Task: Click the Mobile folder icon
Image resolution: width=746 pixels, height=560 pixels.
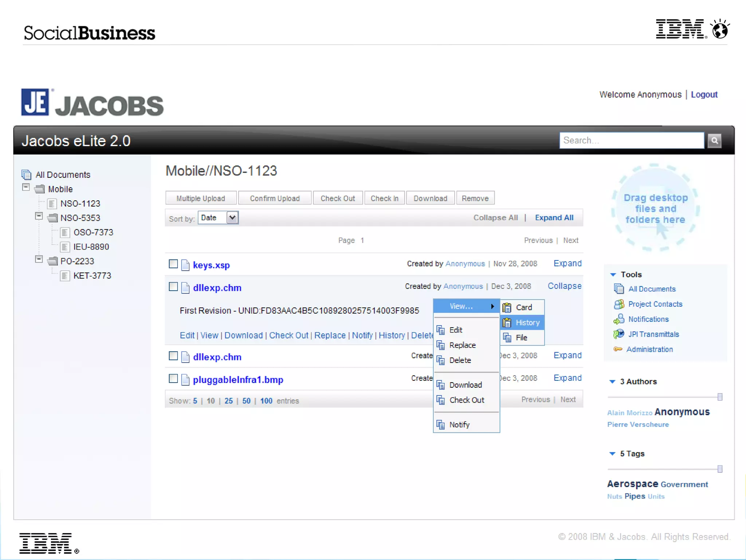Action: click(39, 189)
